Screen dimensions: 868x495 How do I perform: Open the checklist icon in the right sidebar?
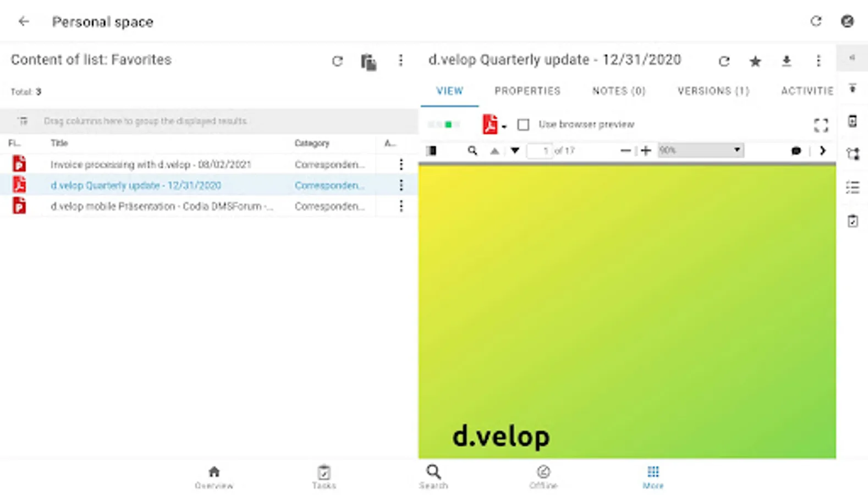tap(853, 188)
